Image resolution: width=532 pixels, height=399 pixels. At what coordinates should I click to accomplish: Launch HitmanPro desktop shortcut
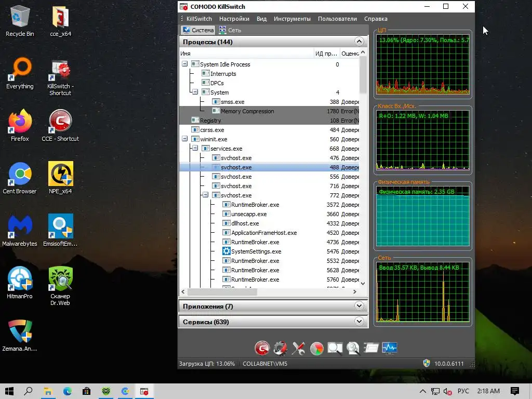pos(20,283)
